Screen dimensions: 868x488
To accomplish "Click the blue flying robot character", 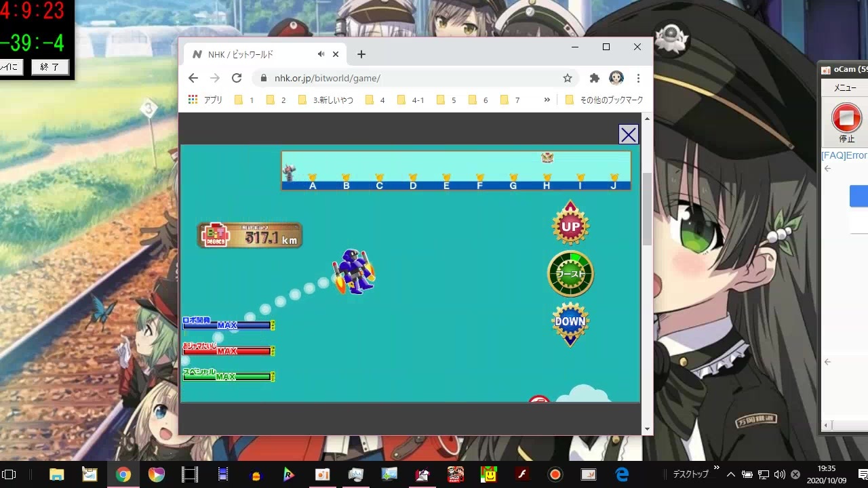I will point(353,272).
